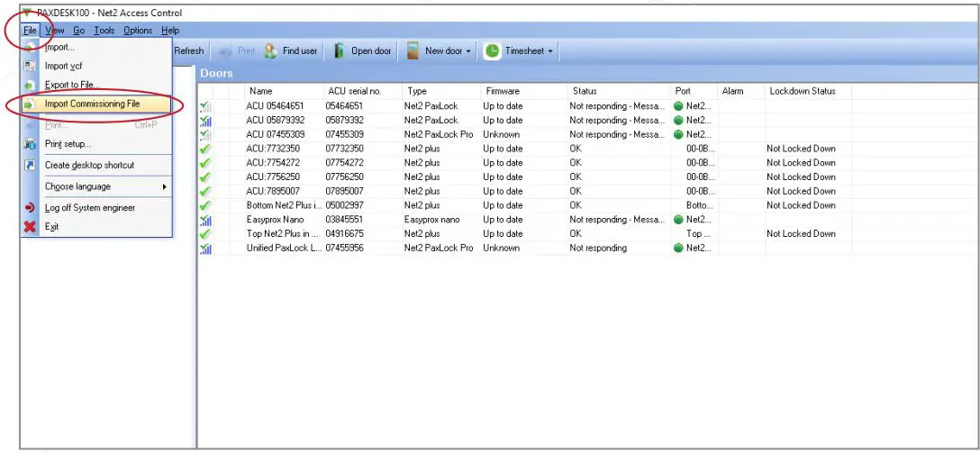Click the Open door toolbar button
Screen dimensions: 980x453
click(x=363, y=51)
